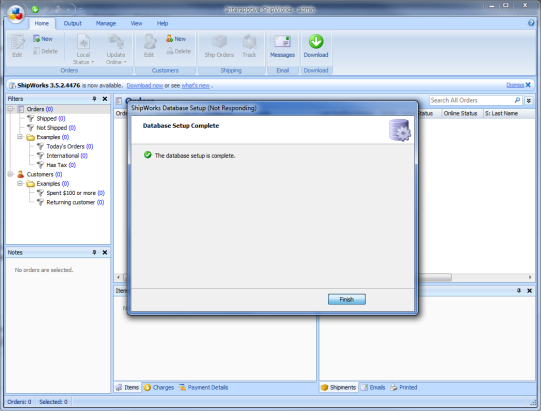Click the ShipWorks application orb button

click(16, 14)
